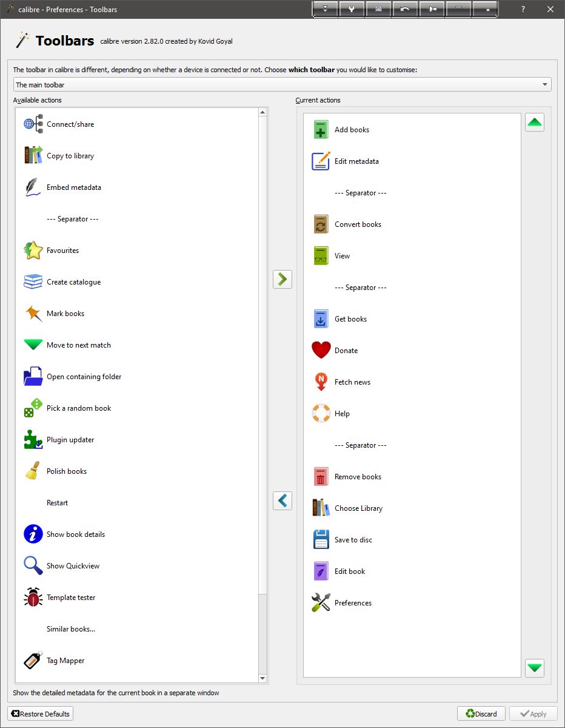The height and width of the screenshot is (728, 565).
Task: Select the Fetch news icon
Action: click(x=321, y=382)
